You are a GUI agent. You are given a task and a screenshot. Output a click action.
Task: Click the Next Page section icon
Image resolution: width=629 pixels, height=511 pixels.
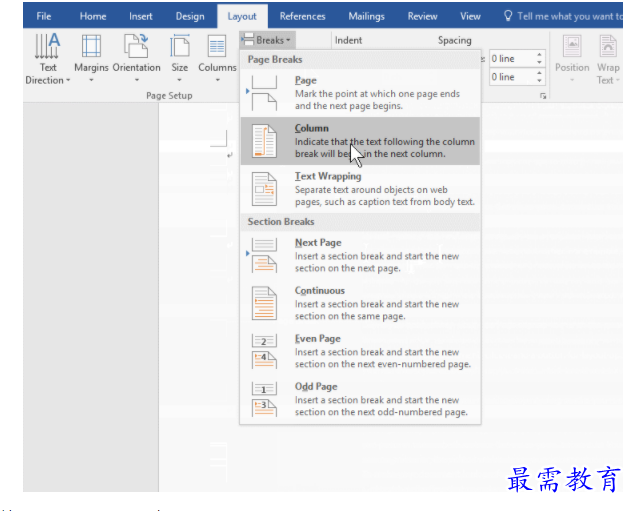tap(264, 256)
